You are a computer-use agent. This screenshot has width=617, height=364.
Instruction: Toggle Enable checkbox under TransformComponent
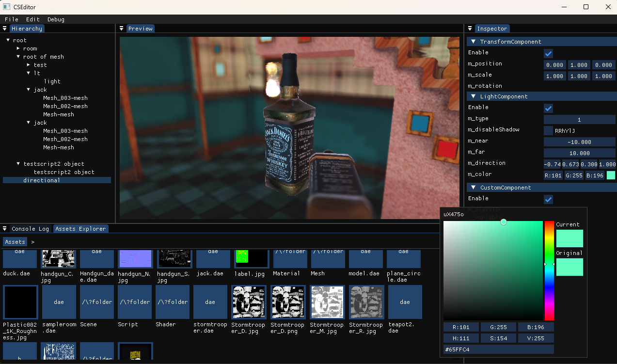point(549,53)
